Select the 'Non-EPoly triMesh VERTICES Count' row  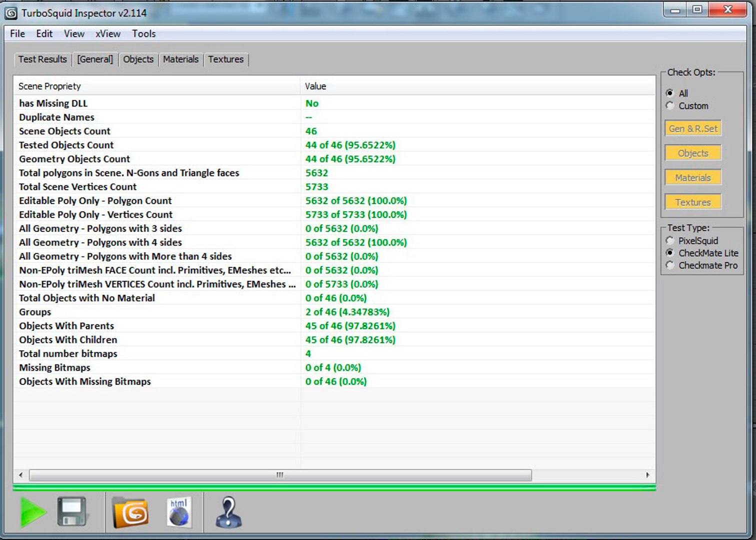(x=334, y=284)
